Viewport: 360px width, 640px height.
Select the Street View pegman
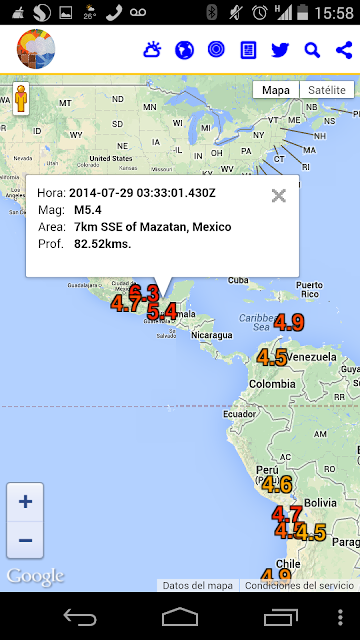[x=21, y=98]
